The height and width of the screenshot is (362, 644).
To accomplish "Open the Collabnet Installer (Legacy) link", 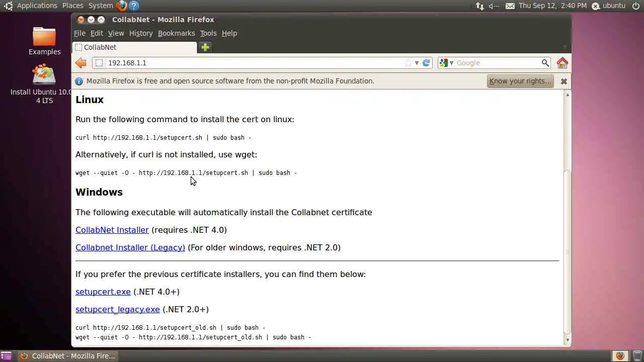I will coord(130,247).
